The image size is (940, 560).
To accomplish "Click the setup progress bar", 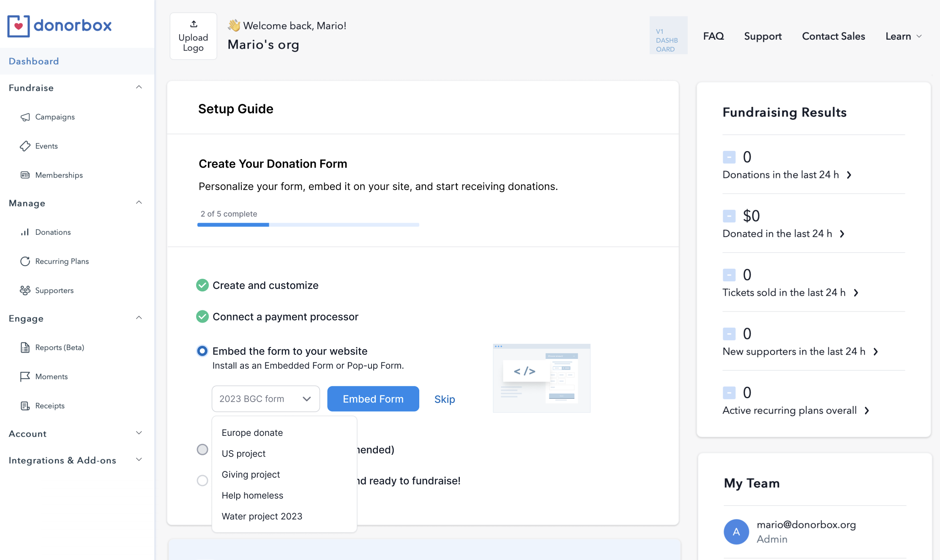I will click(x=308, y=225).
